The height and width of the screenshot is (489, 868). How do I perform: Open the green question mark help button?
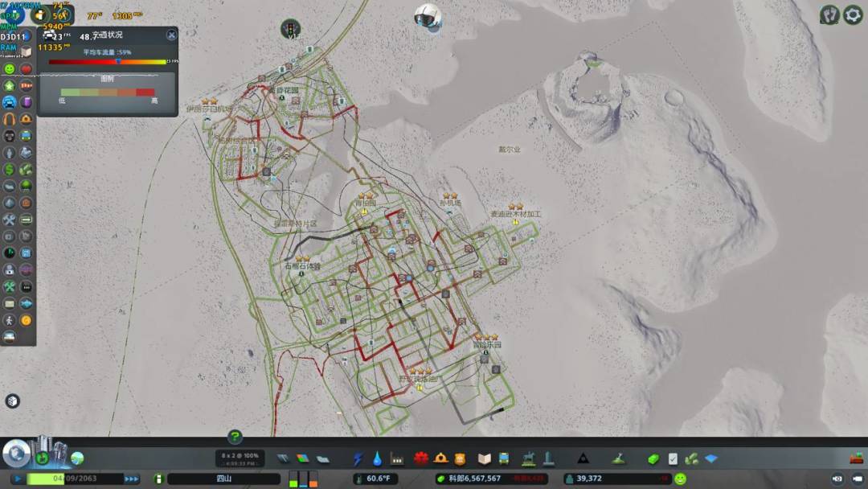coord(235,437)
